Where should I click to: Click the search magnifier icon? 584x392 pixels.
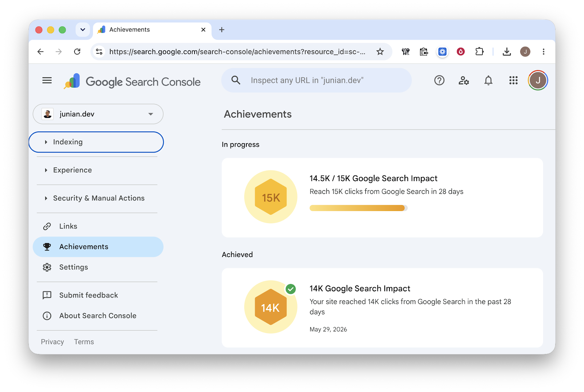click(236, 80)
